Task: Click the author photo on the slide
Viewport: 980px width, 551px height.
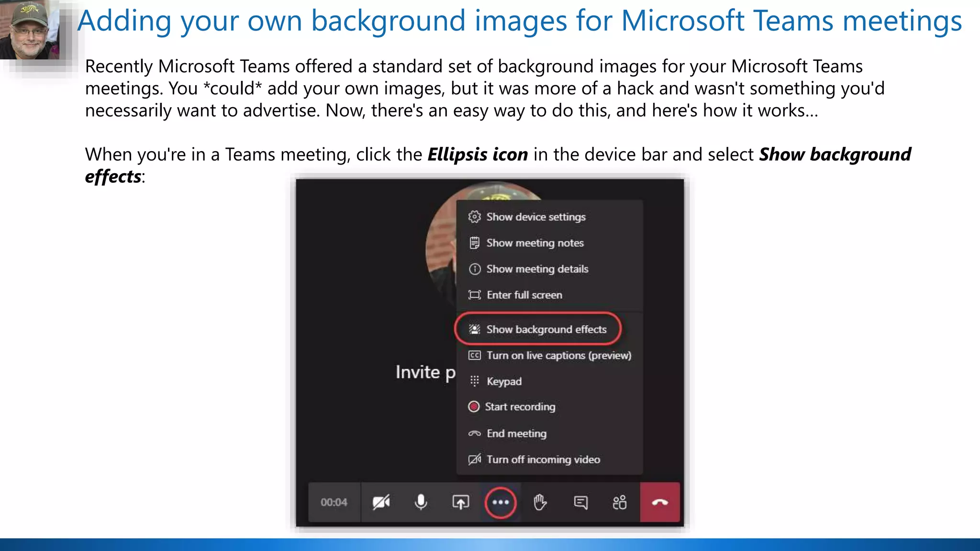Action: (30, 30)
